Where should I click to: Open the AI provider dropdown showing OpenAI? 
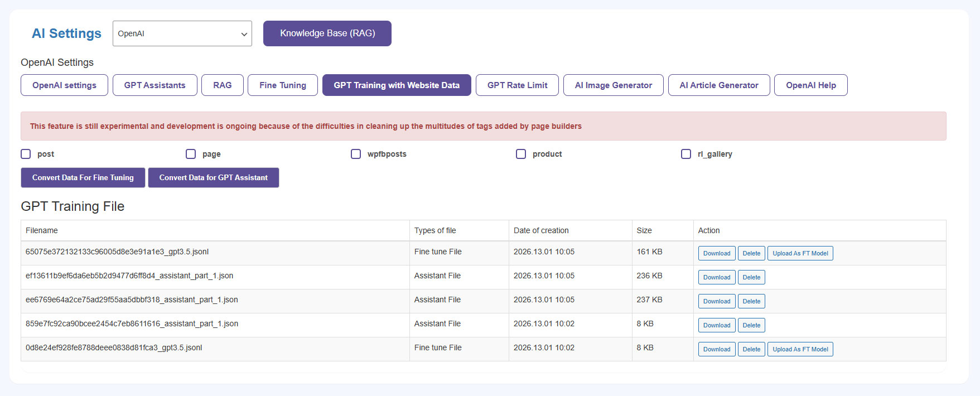click(182, 33)
